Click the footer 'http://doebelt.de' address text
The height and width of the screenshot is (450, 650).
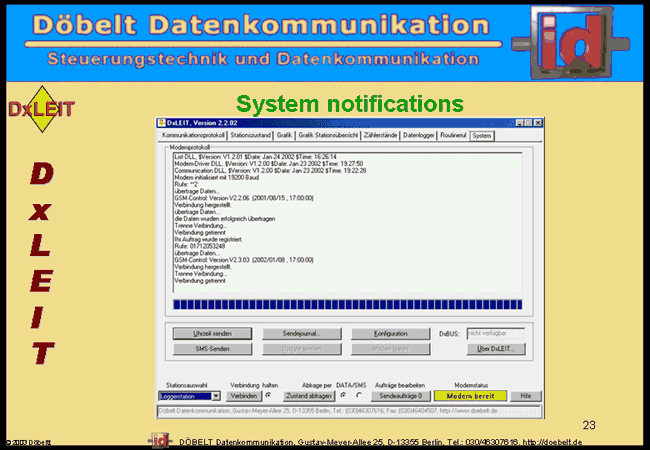tap(552, 442)
